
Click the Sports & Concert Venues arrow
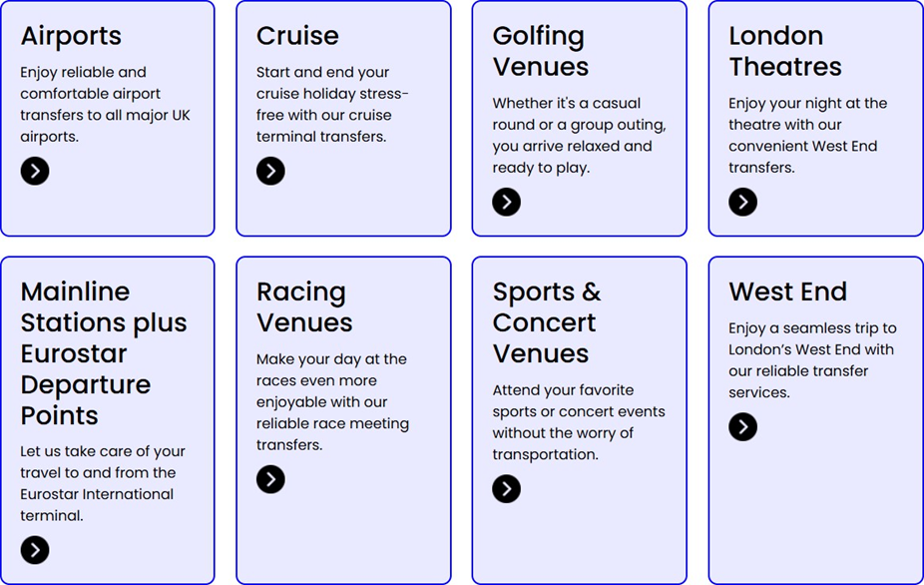507,488
